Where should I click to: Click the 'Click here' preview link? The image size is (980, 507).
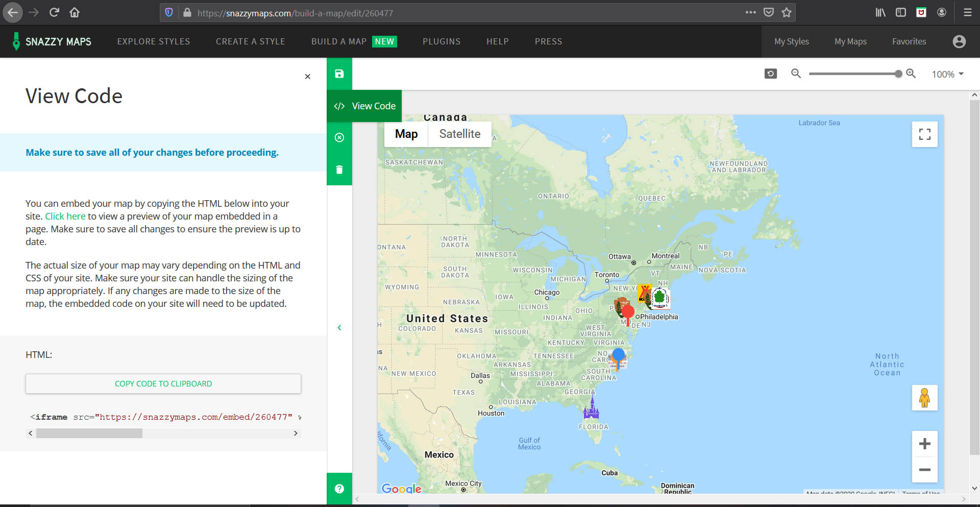click(65, 216)
